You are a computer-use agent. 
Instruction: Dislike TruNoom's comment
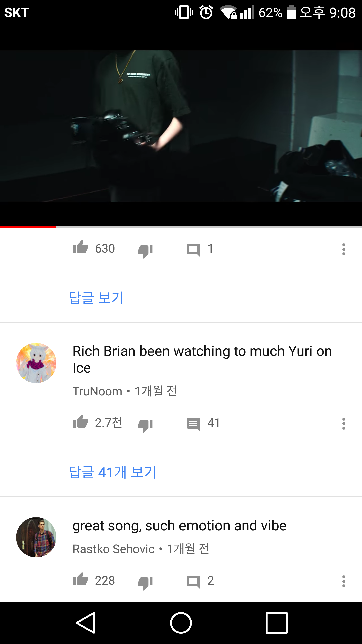coord(145,425)
